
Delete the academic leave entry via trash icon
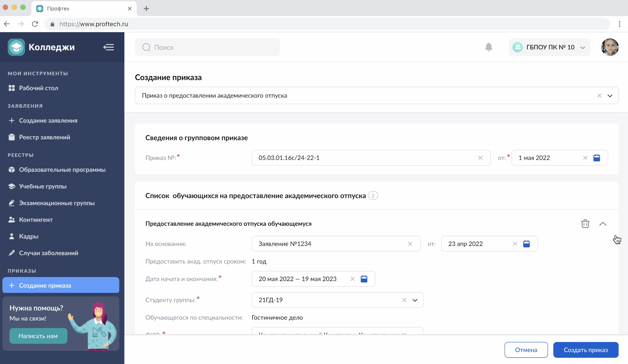pos(585,224)
